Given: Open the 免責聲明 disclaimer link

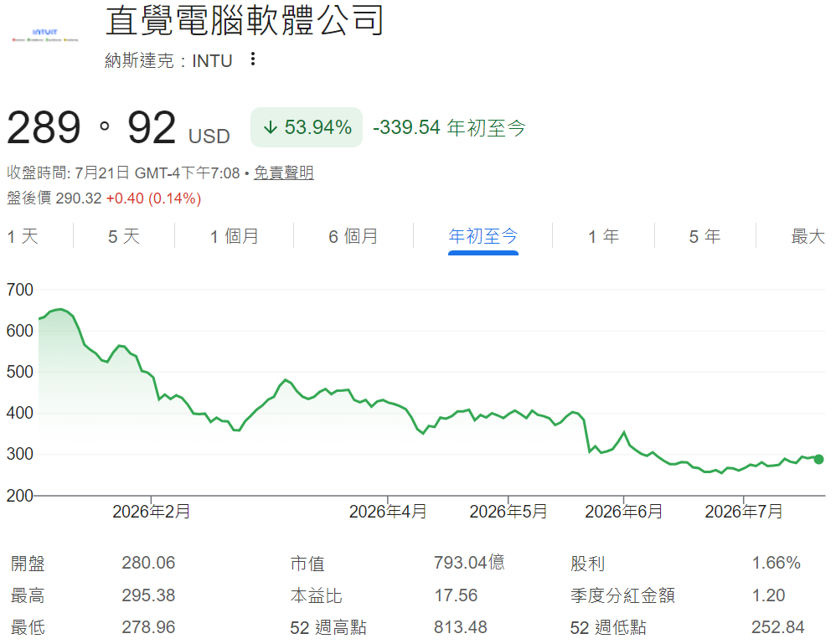Looking at the screenshot, I should tap(284, 173).
